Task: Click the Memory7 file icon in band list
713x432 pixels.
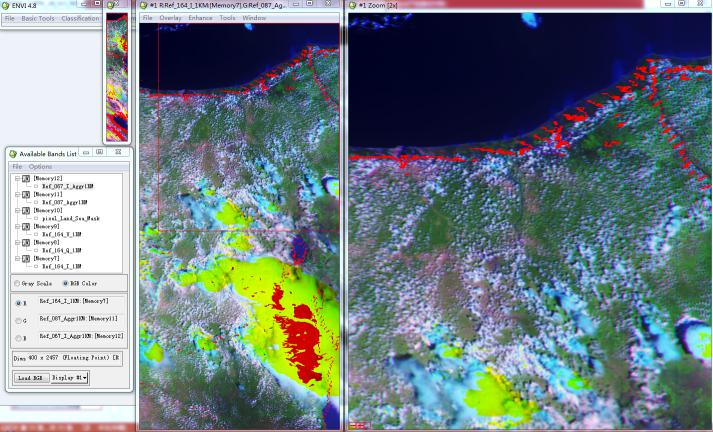Action: click(26, 258)
